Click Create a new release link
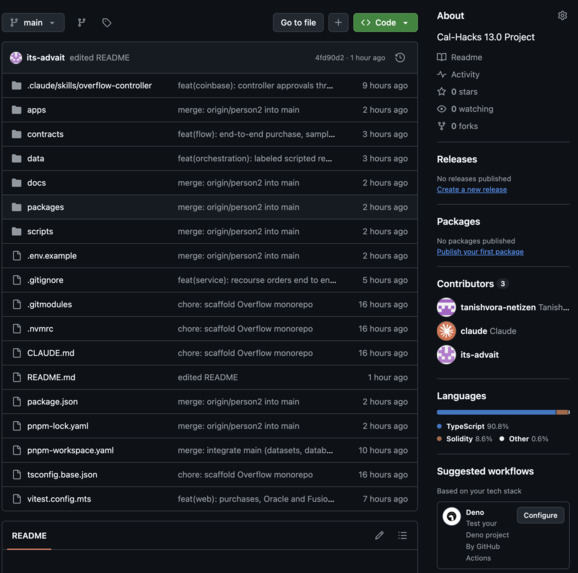The height and width of the screenshot is (573, 578). [x=472, y=190]
